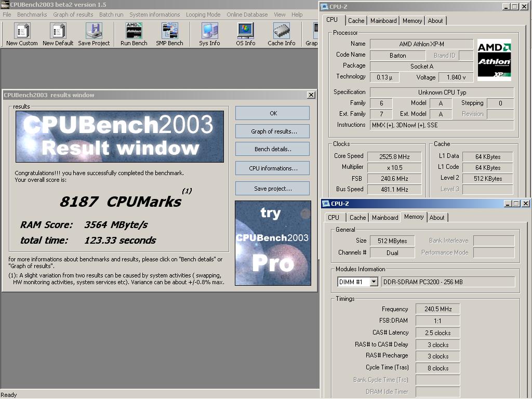Open the Batch run menu
The width and height of the screenshot is (532, 399).
coord(111,15)
